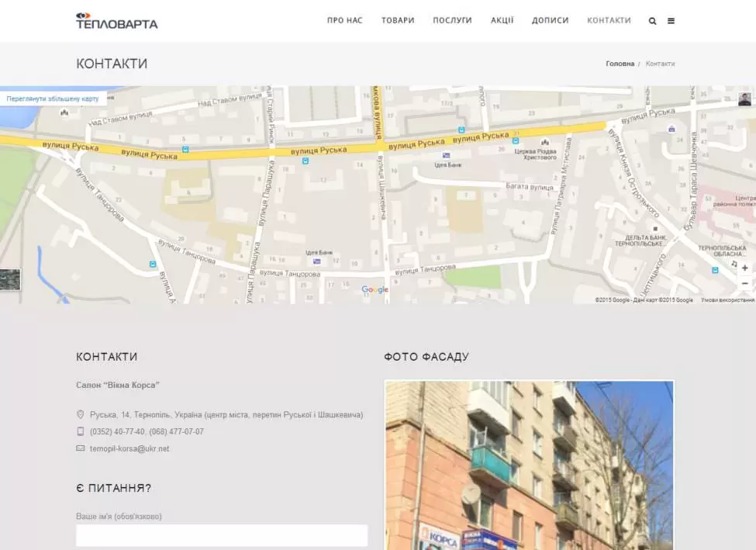Switch map to satellite view thumbnail
Image resolution: width=756 pixels, height=550 pixels.
10,279
